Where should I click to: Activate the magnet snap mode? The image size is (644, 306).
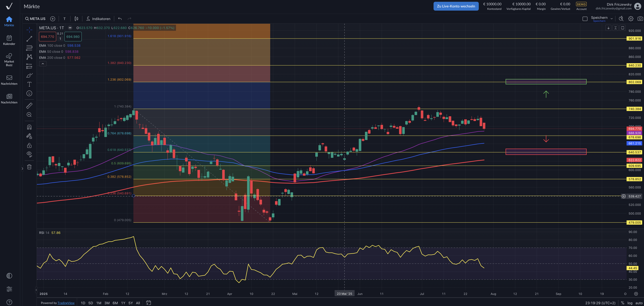point(29,127)
